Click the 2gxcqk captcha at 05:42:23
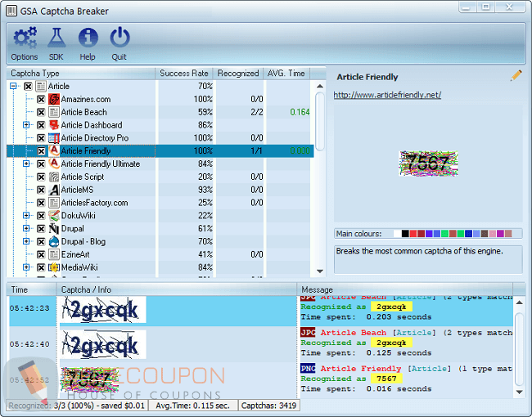This screenshot has width=532, height=417. 103,310
